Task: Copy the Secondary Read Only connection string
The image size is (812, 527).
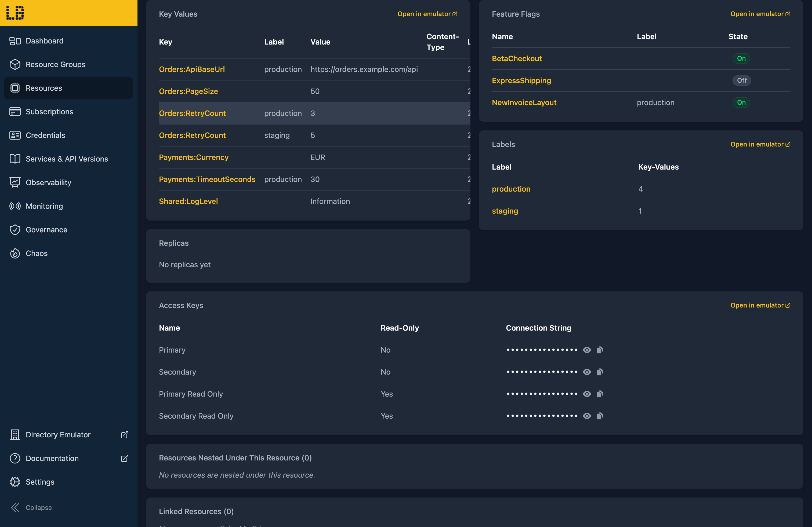Action: point(600,416)
